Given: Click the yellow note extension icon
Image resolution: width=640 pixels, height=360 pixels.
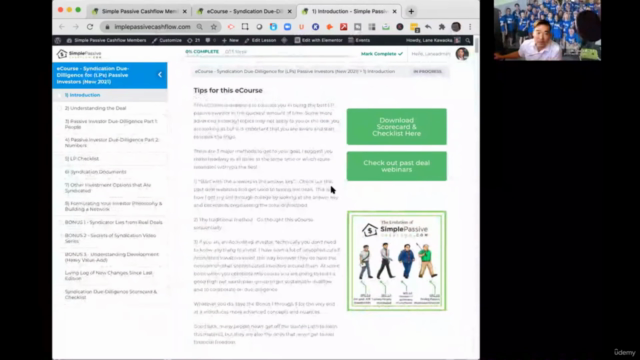Looking at the screenshot, I should pyautogui.click(x=414, y=27).
